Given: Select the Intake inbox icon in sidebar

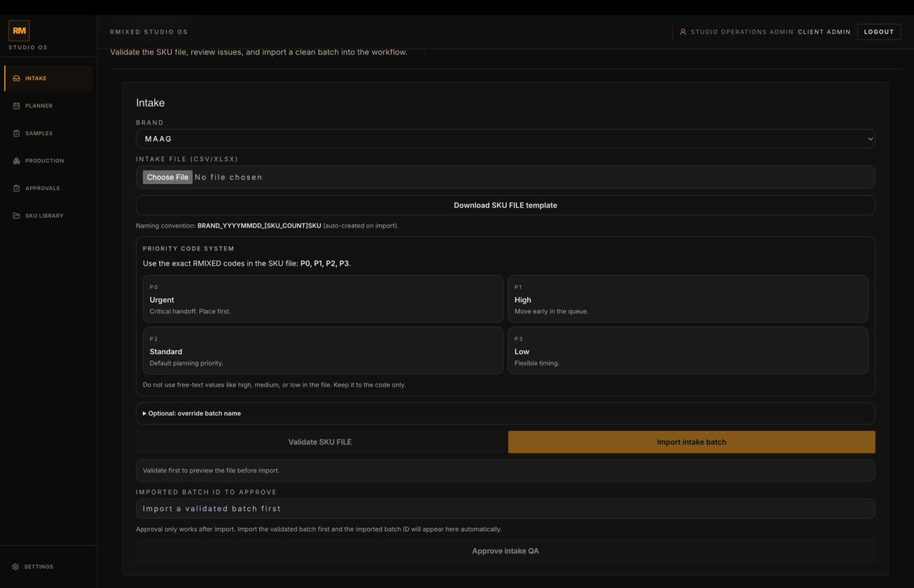Looking at the screenshot, I should [16, 78].
